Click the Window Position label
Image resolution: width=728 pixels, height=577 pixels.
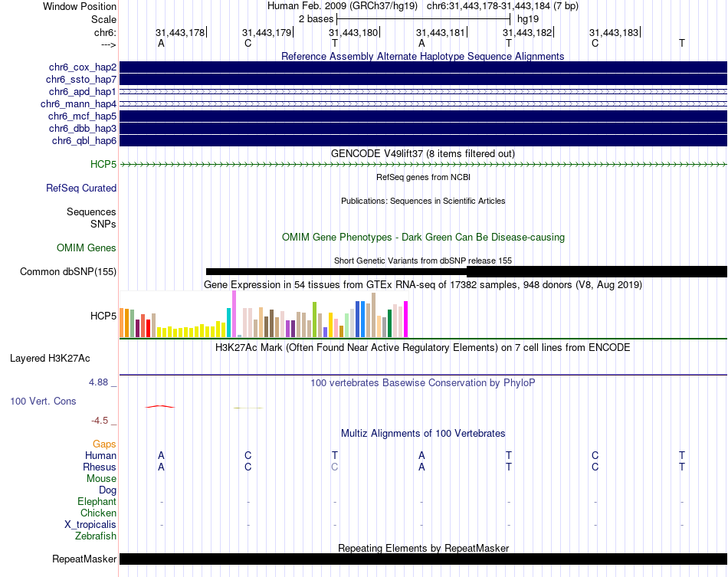coord(80,6)
